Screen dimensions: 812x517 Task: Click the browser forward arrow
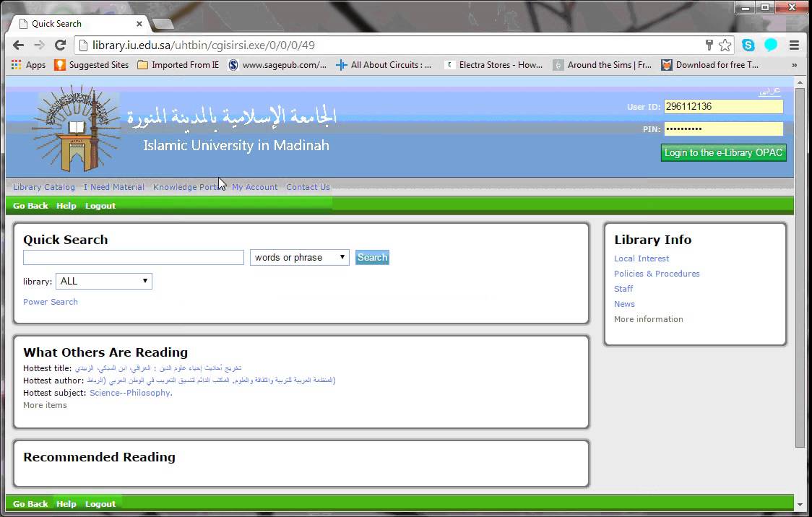[x=39, y=45]
